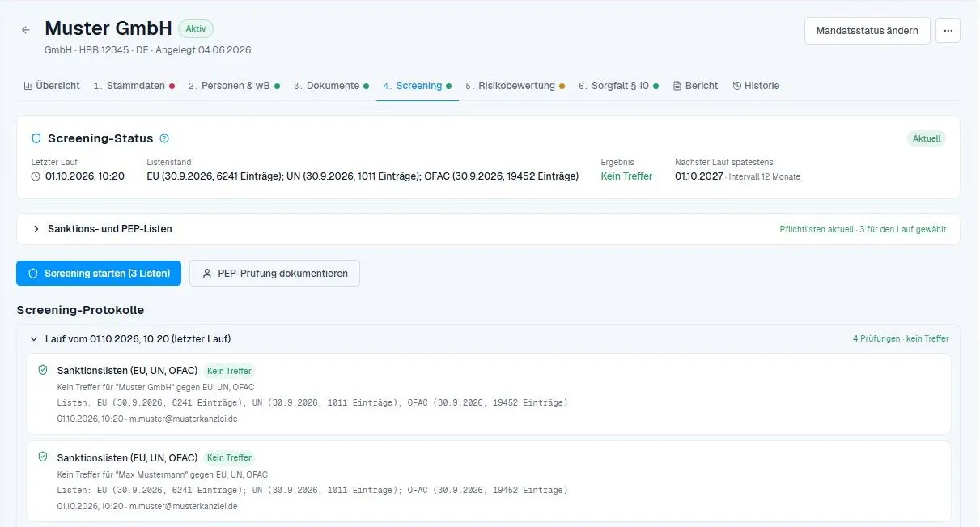Expand the Sanktions- und PEP-Listen section
Screen dimensions: 980x527
pos(488,229)
